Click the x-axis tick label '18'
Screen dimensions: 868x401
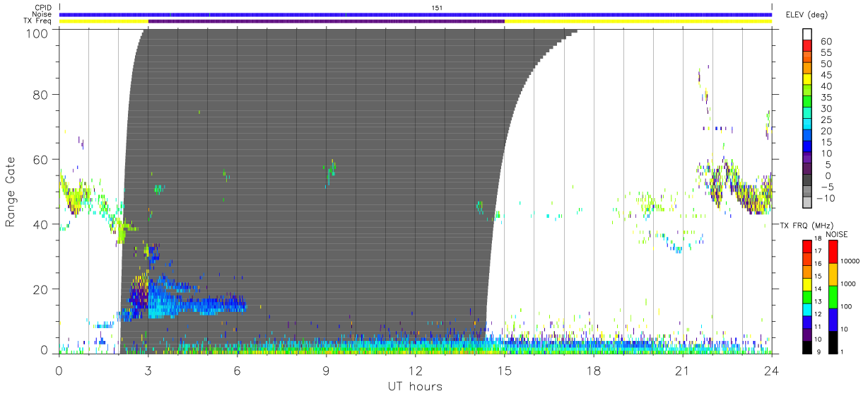tap(594, 371)
